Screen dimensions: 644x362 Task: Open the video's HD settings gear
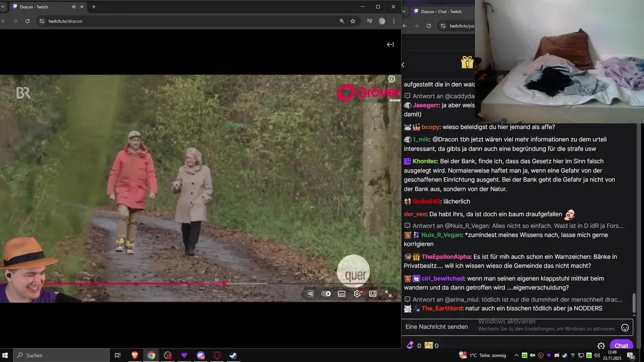point(357,294)
